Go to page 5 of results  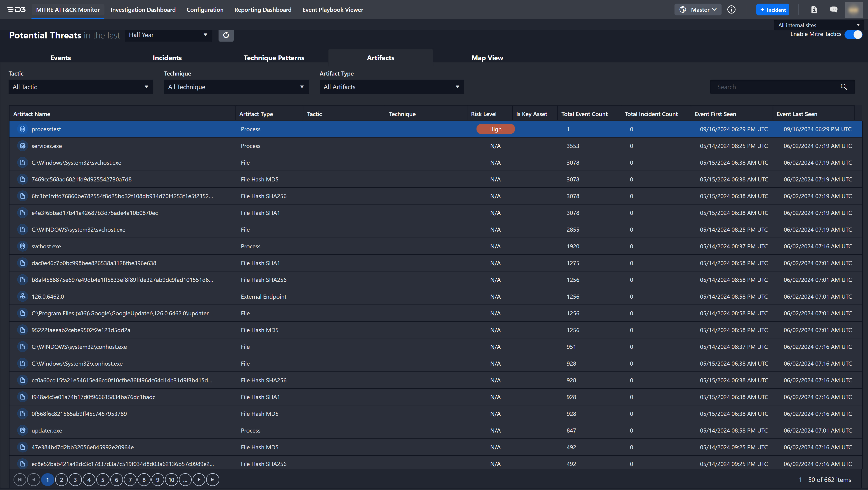pyautogui.click(x=103, y=480)
